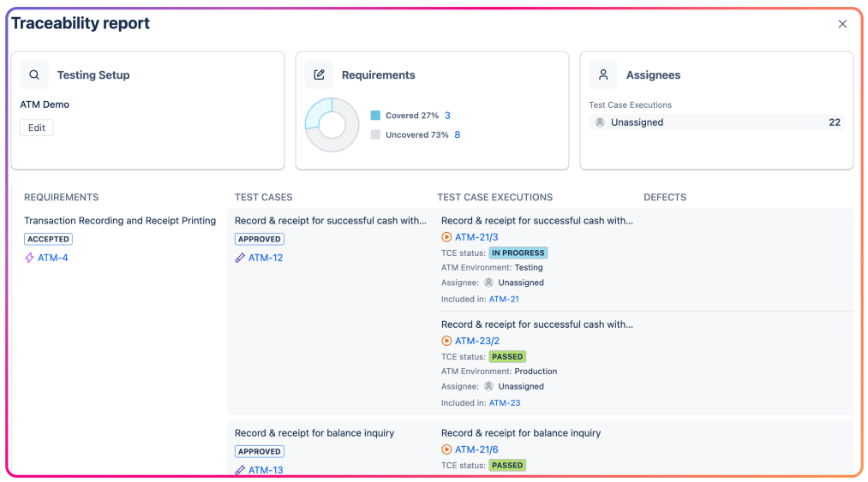This screenshot has width=868, height=482.
Task: Click the pencil icon beside ATM-12
Action: point(240,258)
